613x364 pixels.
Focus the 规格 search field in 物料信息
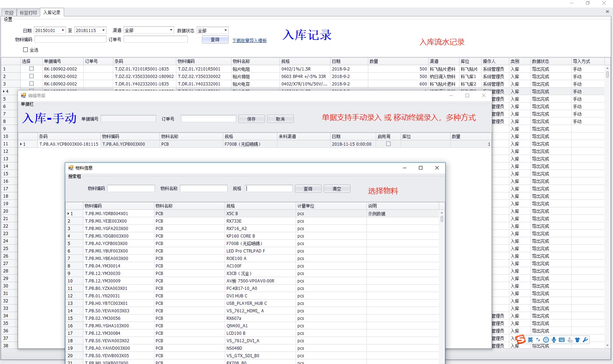(269, 188)
